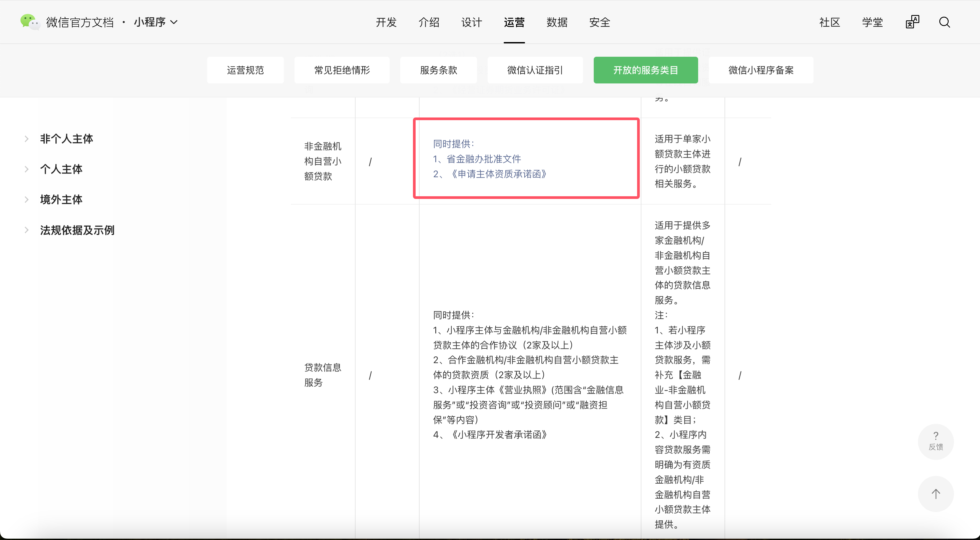This screenshot has height=540, width=980.
Task: Expand the 非个人主体 sidebar chevron
Action: point(27,139)
